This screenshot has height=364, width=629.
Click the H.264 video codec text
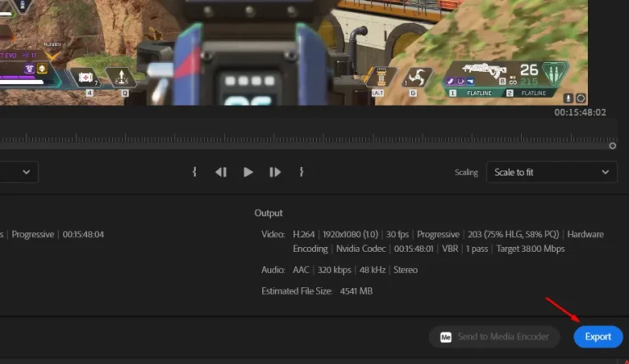(x=304, y=234)
